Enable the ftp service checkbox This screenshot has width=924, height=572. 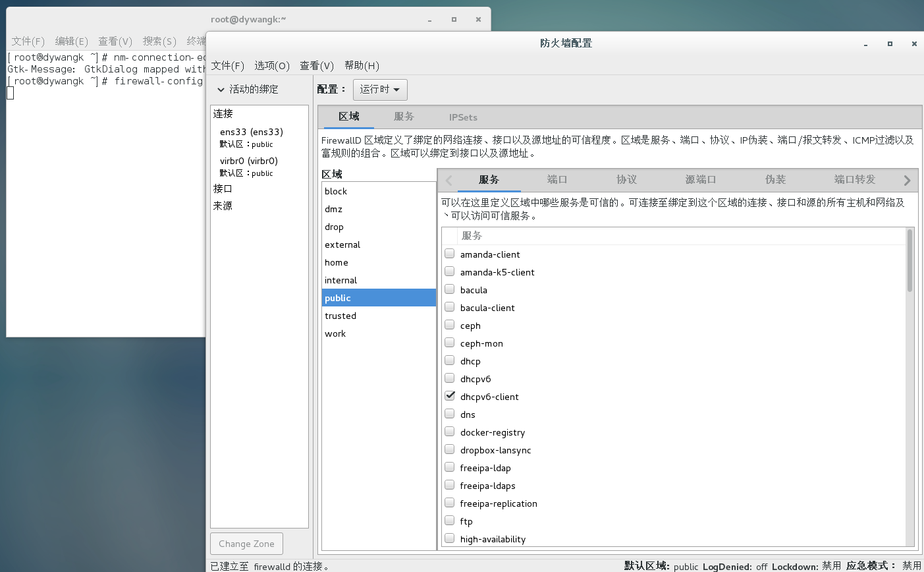(450, 521)
